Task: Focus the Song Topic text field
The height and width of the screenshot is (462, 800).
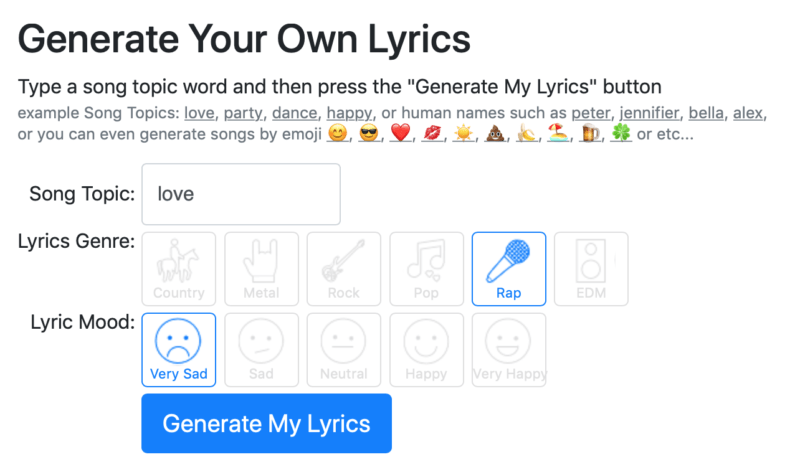Action: (241, 194)
